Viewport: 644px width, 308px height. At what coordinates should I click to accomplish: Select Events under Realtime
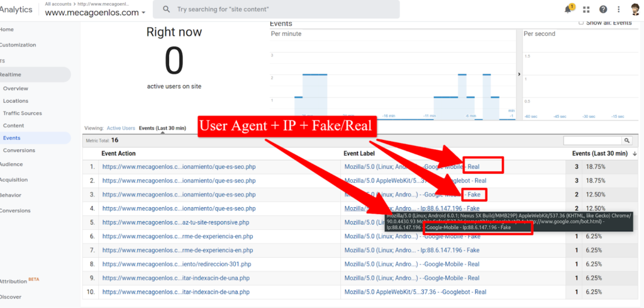pyautogui.click(x=35, y=138)
